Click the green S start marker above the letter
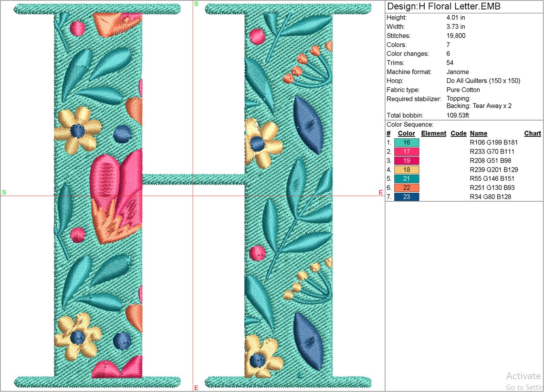Image resolution: width=544 pixels, height=392 pixels. [195, 4]
